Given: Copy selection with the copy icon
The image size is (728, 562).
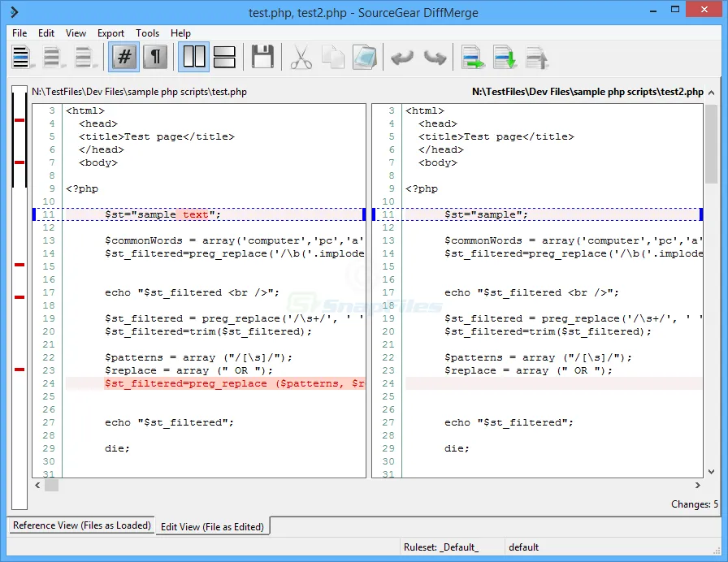Looking at the screenshot, I should [x=333, y=57].
